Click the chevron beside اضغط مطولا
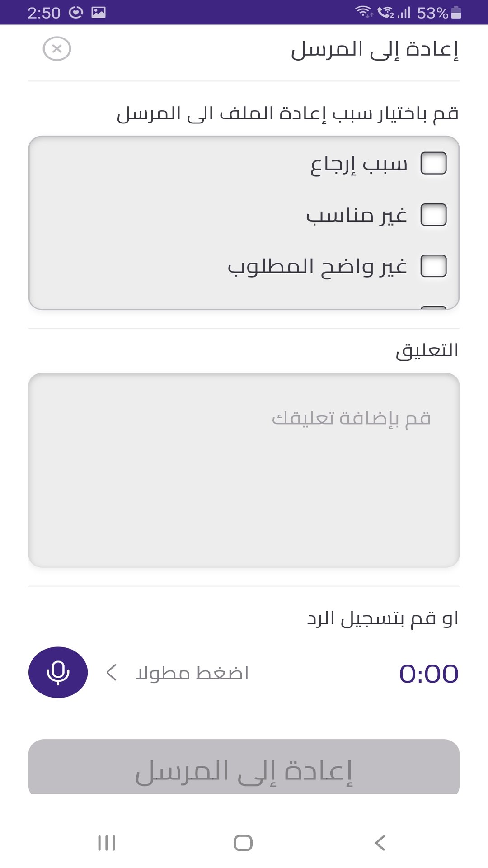Viewport: 488px width, 868px height. (x=112, y=673)
